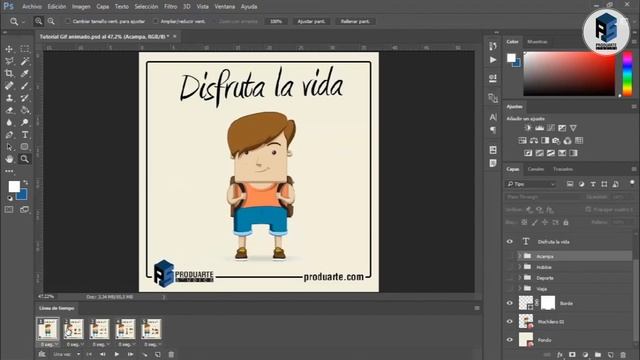Click the 'Ajustar pant.' button
The width and height of the screenshot is (640, 360).
311,21
